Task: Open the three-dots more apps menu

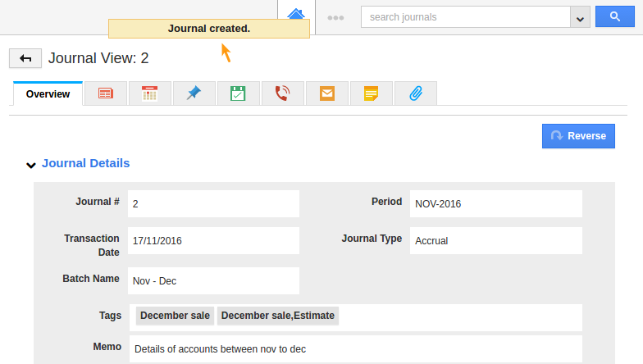Action: [335, 17]
